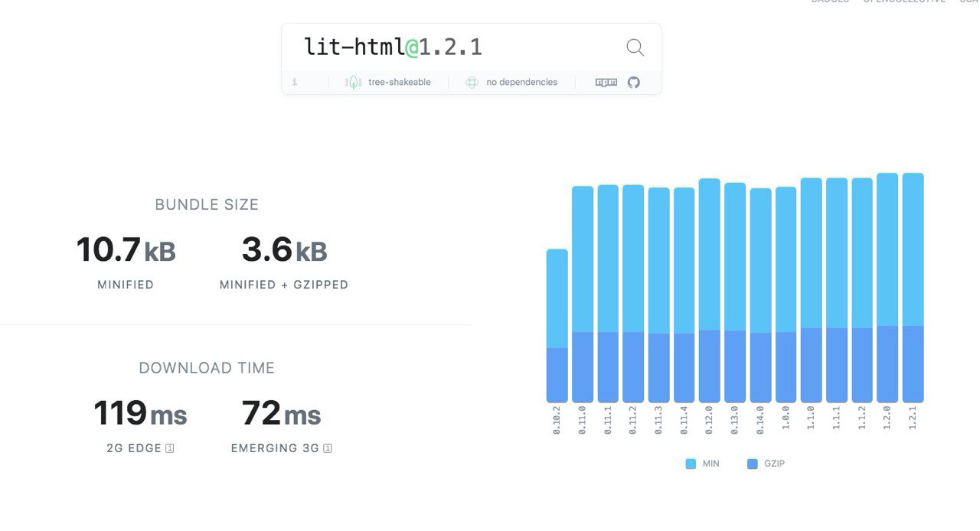980x531 pixels.
Task: Select the 1.1.0 version bar
Action: coord(812,291)
